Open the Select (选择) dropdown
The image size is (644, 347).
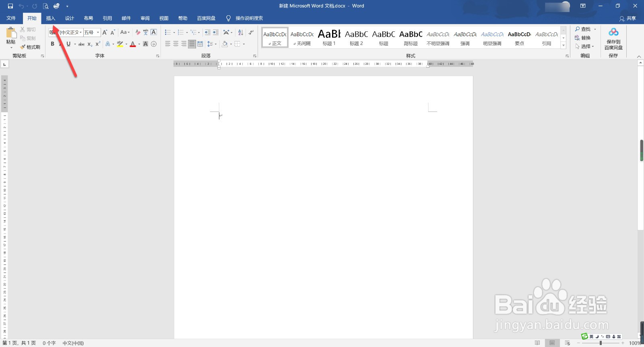click(585, 46)
